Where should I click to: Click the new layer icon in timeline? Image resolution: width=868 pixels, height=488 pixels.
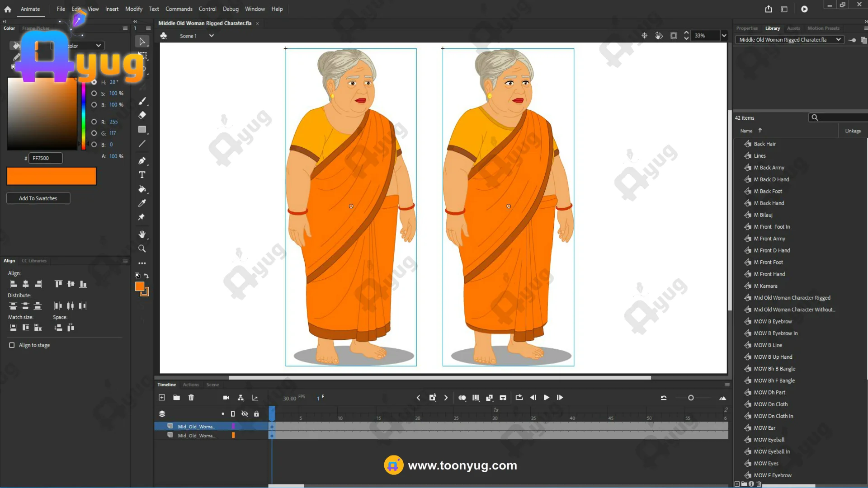pos(162,398)
